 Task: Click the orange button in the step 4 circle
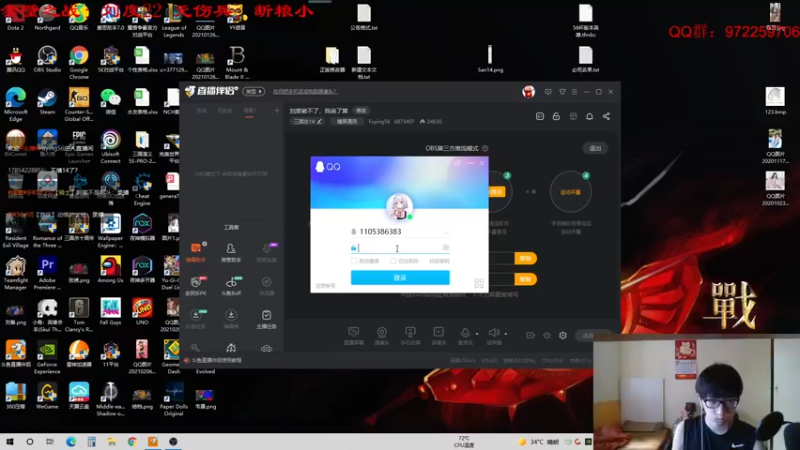570,192
